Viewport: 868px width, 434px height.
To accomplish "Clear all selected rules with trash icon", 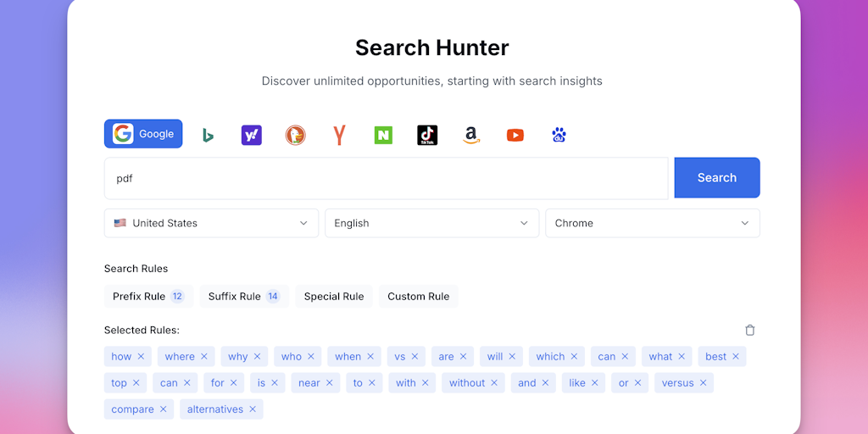I will [750, 330].
